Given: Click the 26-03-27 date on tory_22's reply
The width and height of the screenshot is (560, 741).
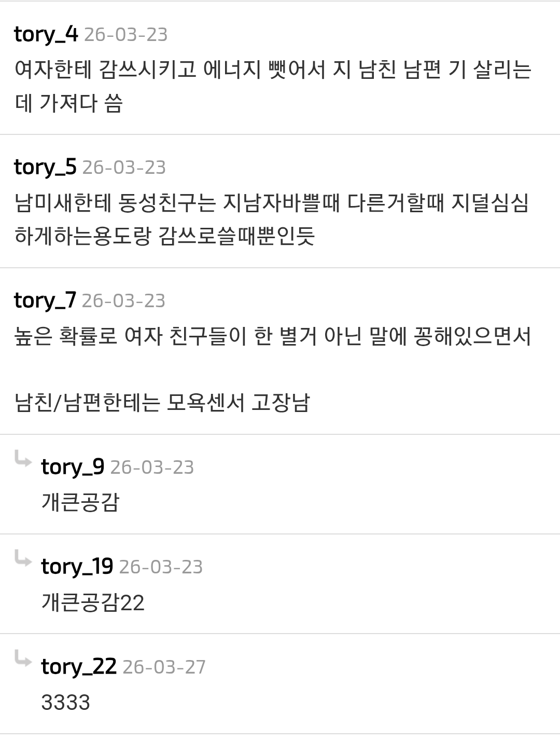Looking at the screenshot, I should pos(164,667).
